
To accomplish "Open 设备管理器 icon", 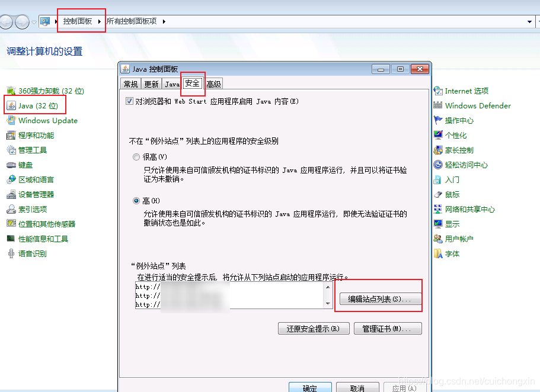I will pyautogui.click(x=11, y=194).
